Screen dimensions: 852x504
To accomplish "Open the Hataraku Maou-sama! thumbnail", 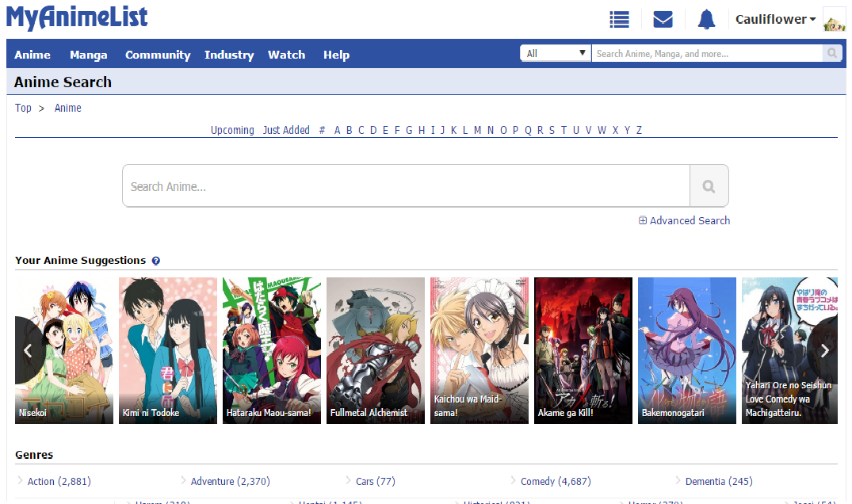I will 272,351.
